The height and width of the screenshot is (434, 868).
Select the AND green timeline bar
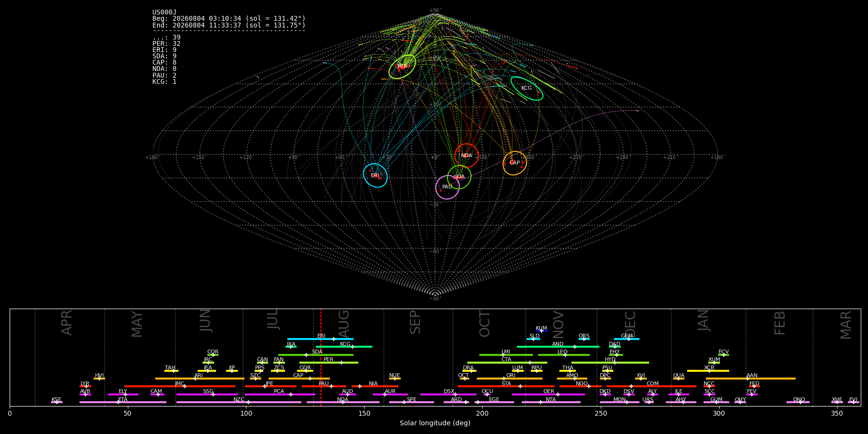tap(558, 347)
